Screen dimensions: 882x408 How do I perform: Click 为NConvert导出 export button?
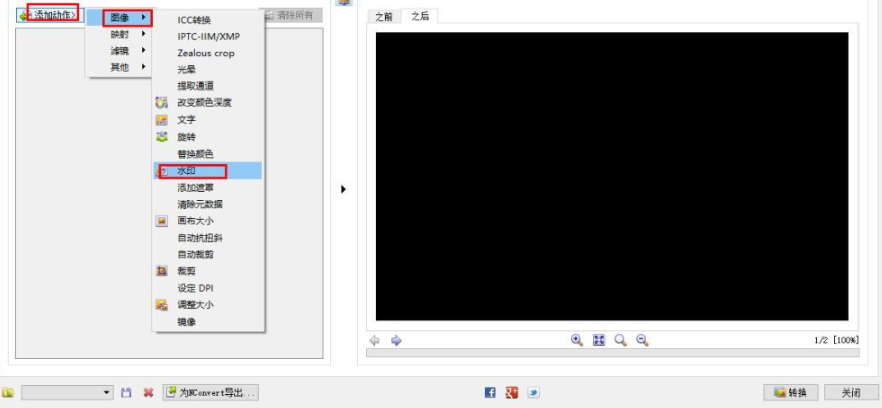click(211, 392)
